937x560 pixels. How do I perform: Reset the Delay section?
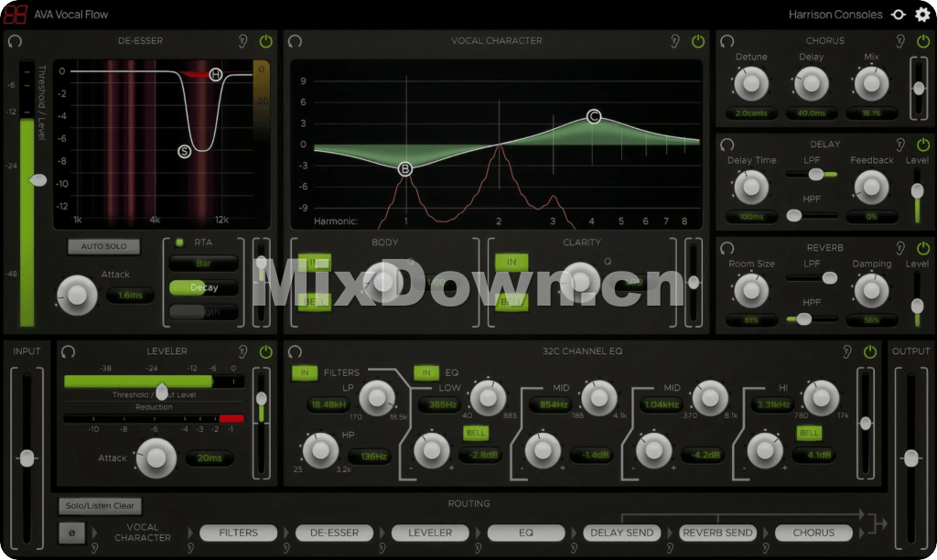[727, 144]
